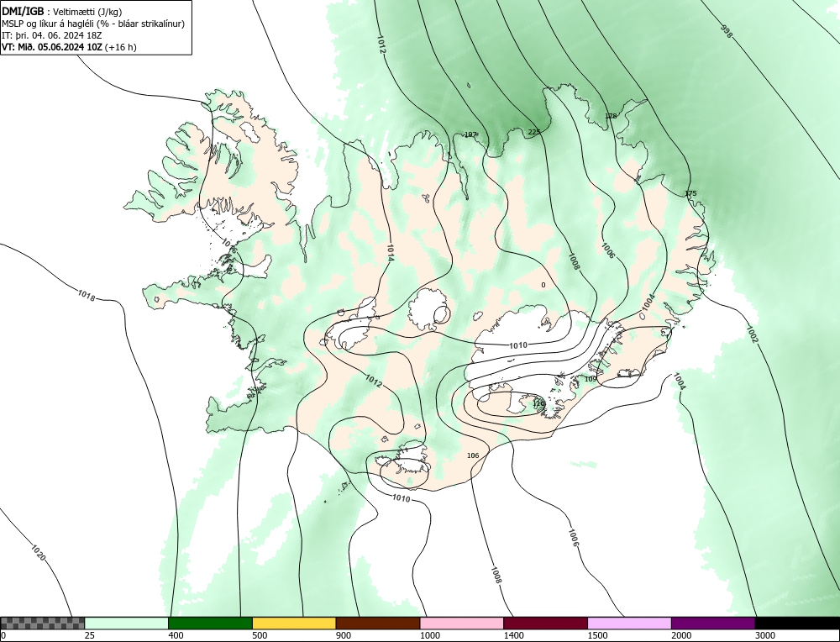Viewport: 840px width, 642px height.
Task: Click the gray checkered 0–25 legend swatch
Action: tap(42, 623)
